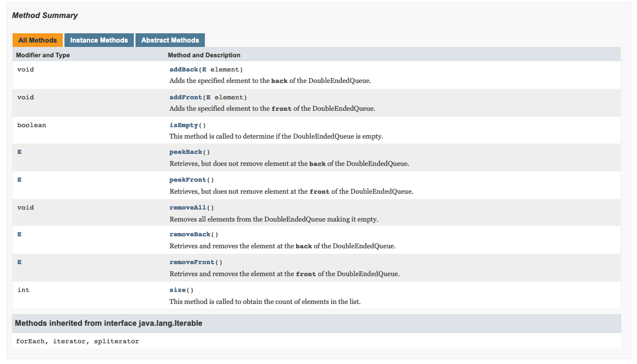The image size is (637, 364).
Task: Open the removeBack method documentation
Action: pos(187,234)
